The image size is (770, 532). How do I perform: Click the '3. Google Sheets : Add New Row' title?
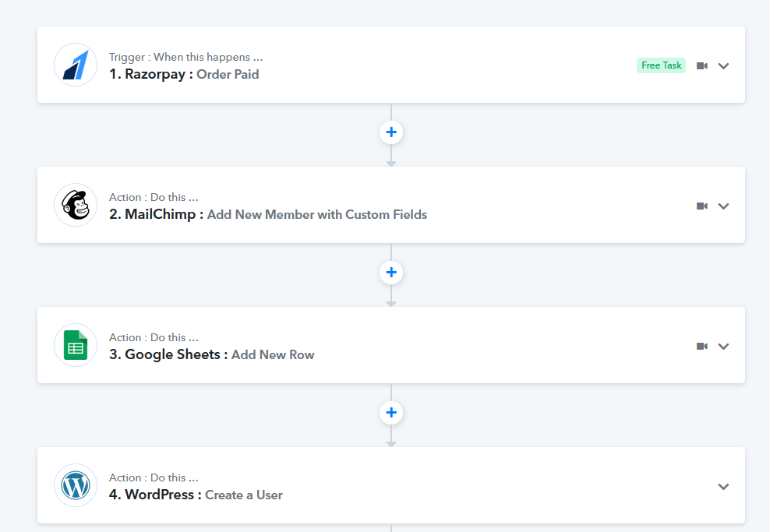(212, 354)
